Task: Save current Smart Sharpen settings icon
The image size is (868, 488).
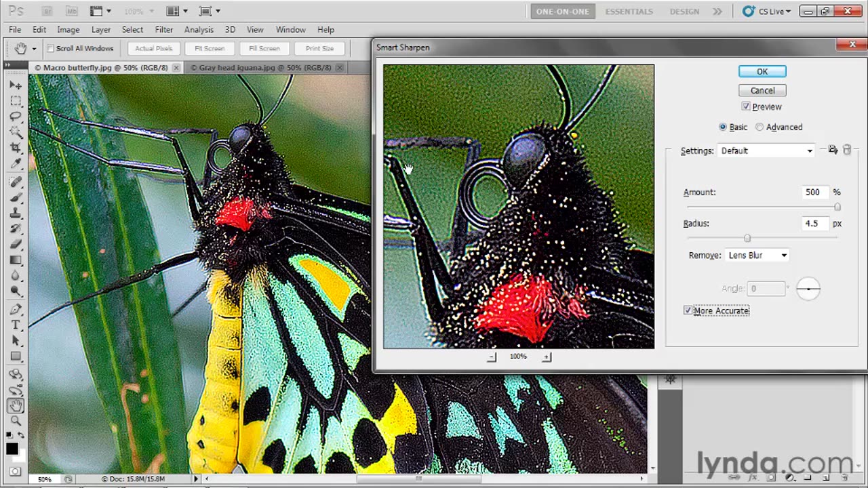Action: click(833, 150)
